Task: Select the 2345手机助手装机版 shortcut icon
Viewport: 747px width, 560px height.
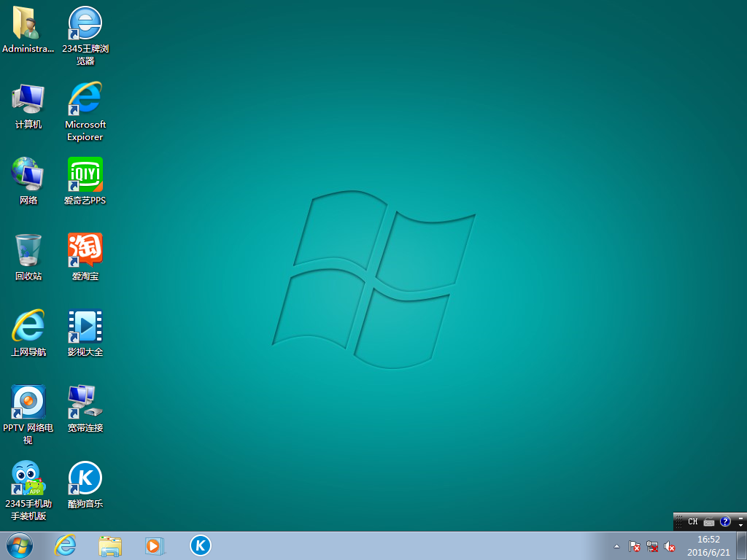Action: [28, 491]
